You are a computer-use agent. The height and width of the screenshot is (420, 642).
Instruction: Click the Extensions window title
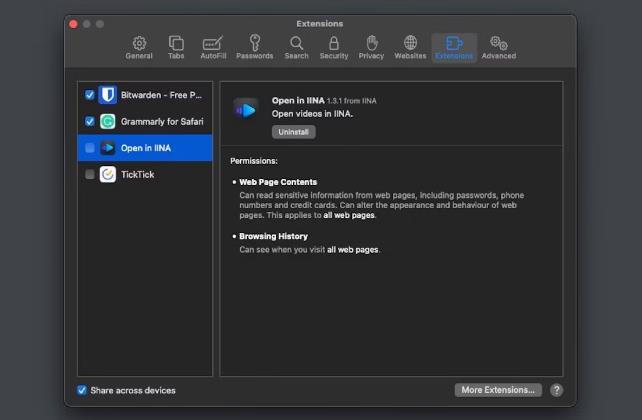pos(320,24)
